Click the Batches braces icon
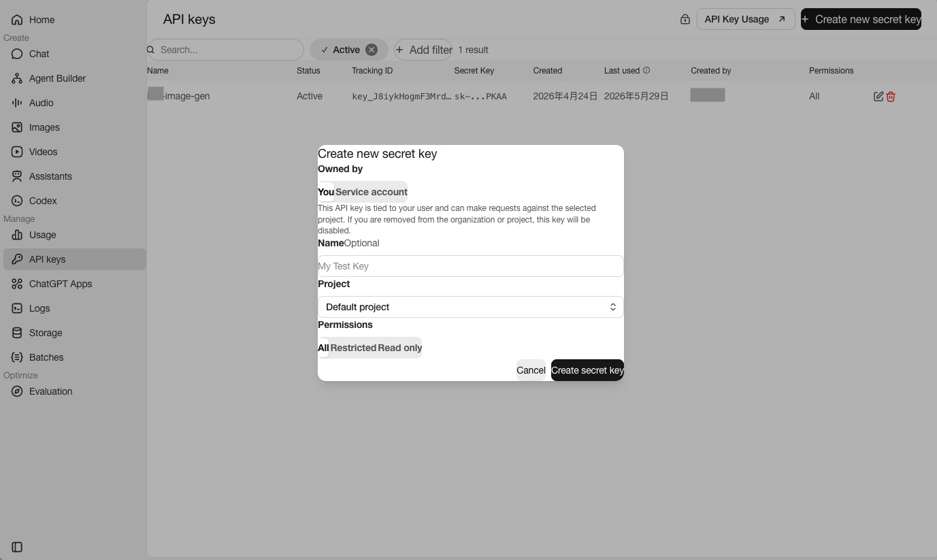 pyautogui.click(x=17, y=357)
